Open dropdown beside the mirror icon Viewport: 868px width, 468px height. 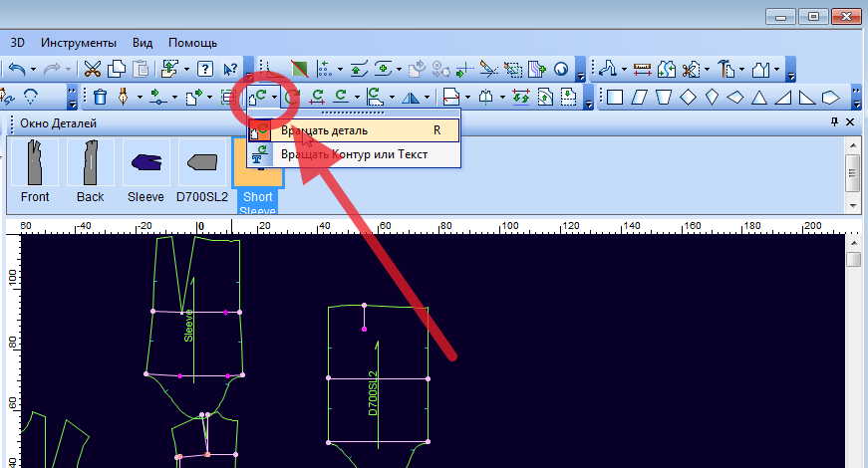pos(427,98)
